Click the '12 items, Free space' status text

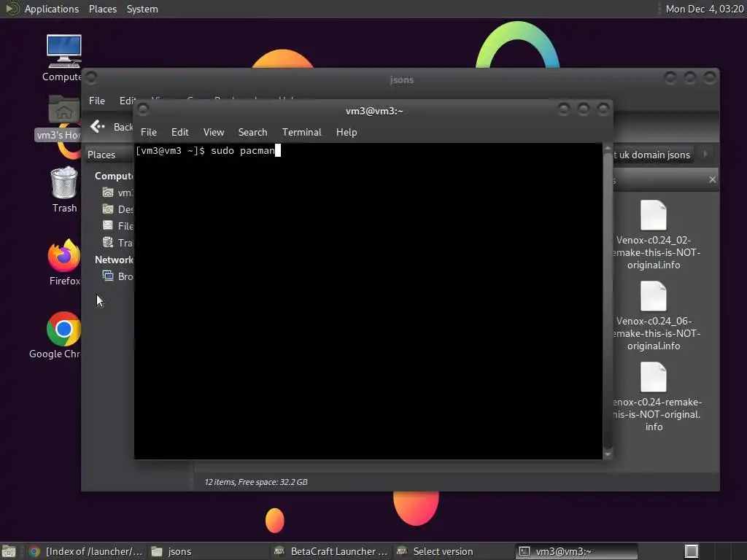pyautogui.click(x=256, y=482)
